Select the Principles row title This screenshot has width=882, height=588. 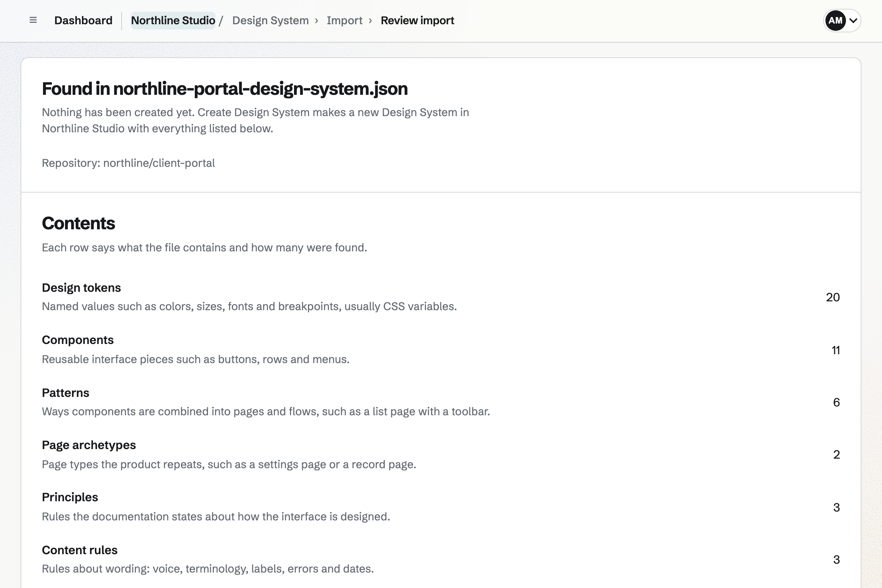click(x=70, y=497)
